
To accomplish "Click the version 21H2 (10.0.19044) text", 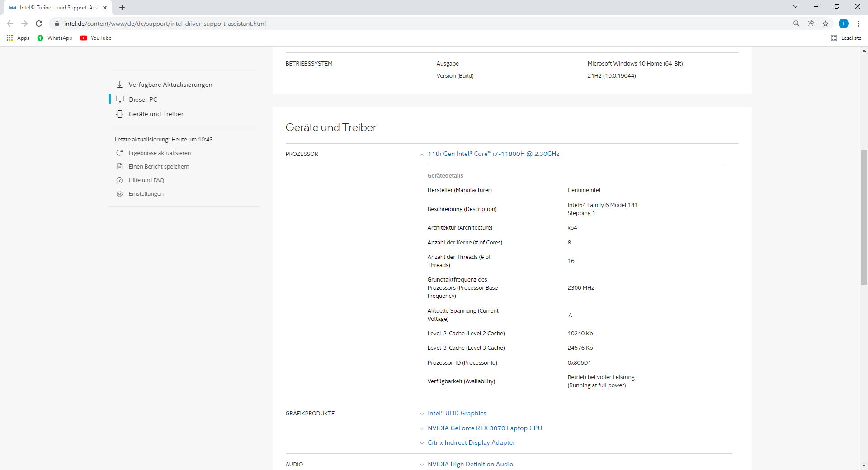I will pyautogui.click(x=612, y=76).
